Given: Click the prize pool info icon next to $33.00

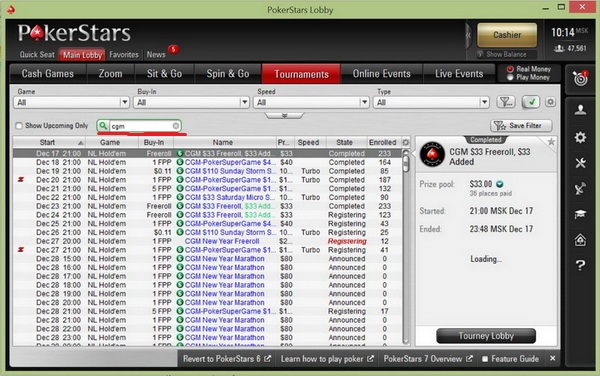Looking at the screenshot, I should [x=499, y=184].
